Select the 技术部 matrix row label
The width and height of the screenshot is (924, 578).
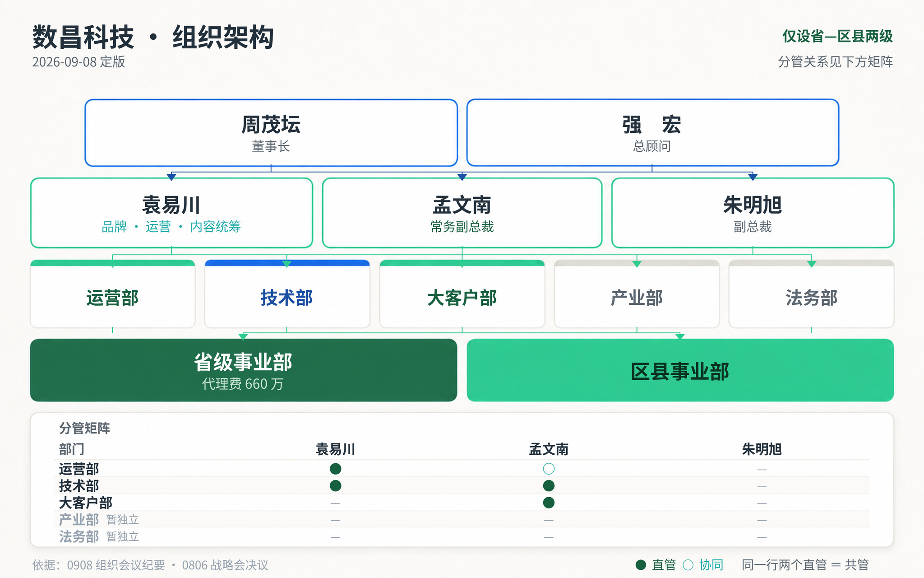click(79, 486)
